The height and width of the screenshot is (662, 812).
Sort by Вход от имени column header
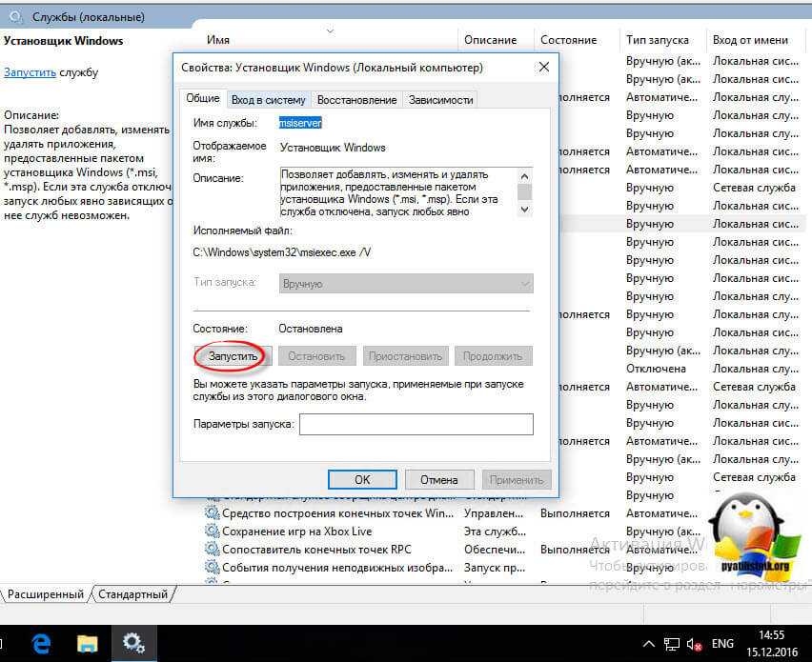750,40
